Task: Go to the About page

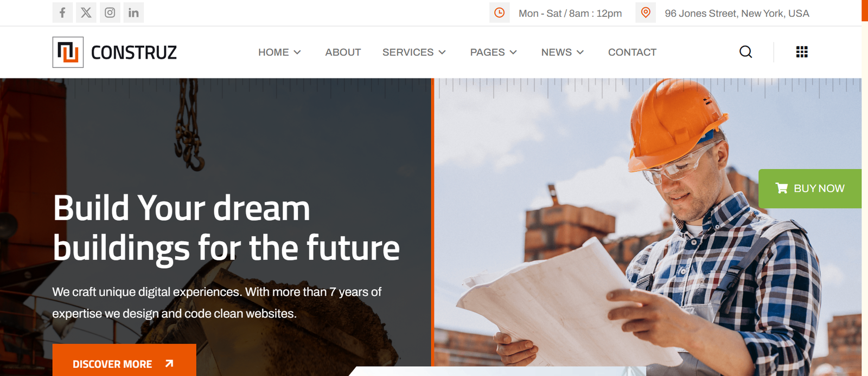Action: point(343,52)
